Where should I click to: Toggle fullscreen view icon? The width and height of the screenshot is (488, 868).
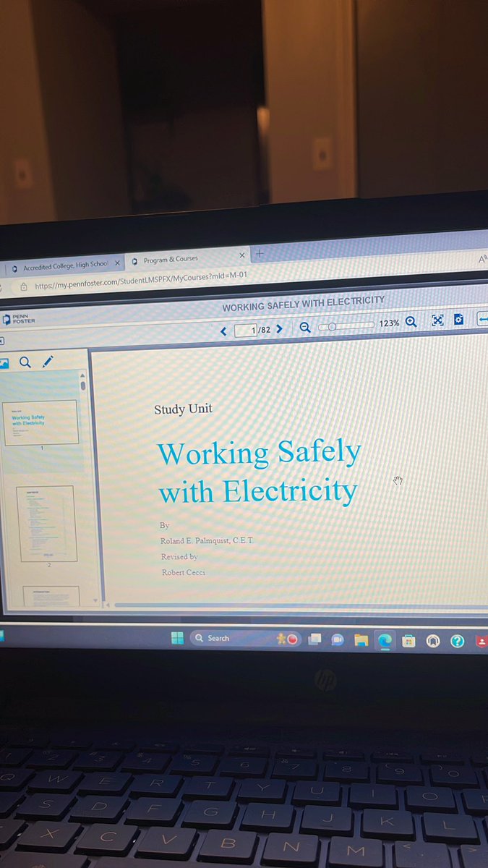(x=437, y=320)
